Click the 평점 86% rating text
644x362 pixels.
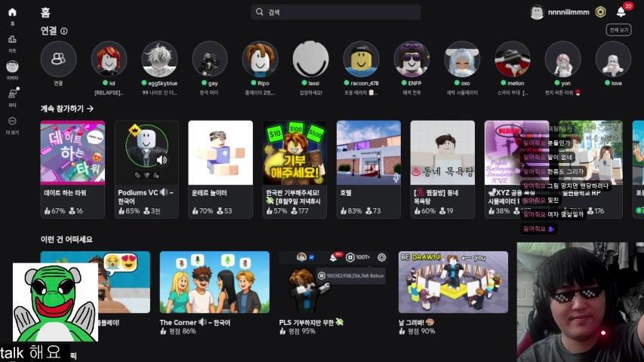click(x=178, y=331)
